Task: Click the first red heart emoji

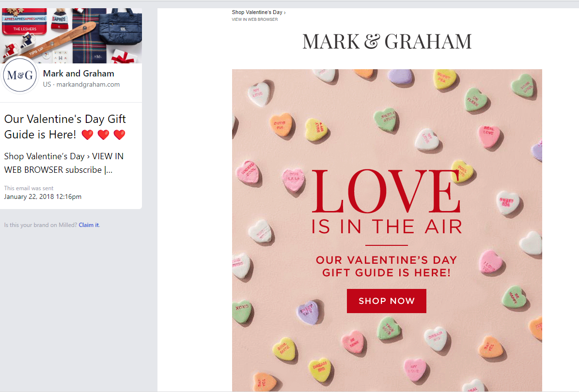Action: click(x=87, y=135)
